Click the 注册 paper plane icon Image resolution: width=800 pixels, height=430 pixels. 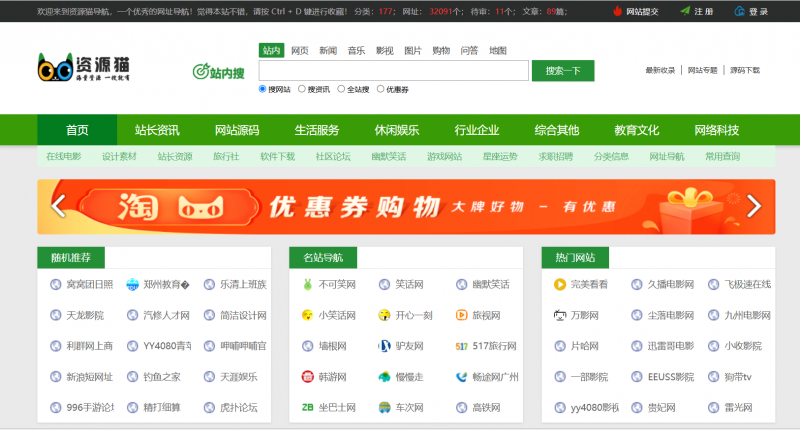click(684, 12)
